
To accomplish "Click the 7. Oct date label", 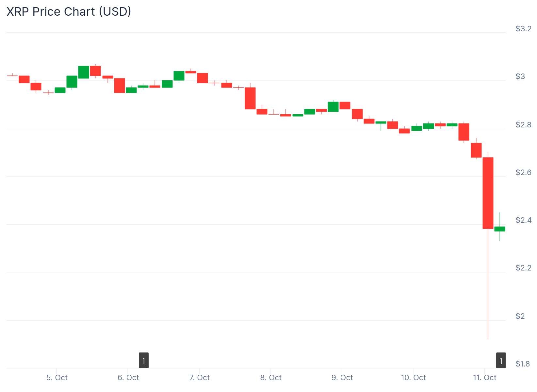I will pos(199,378).
